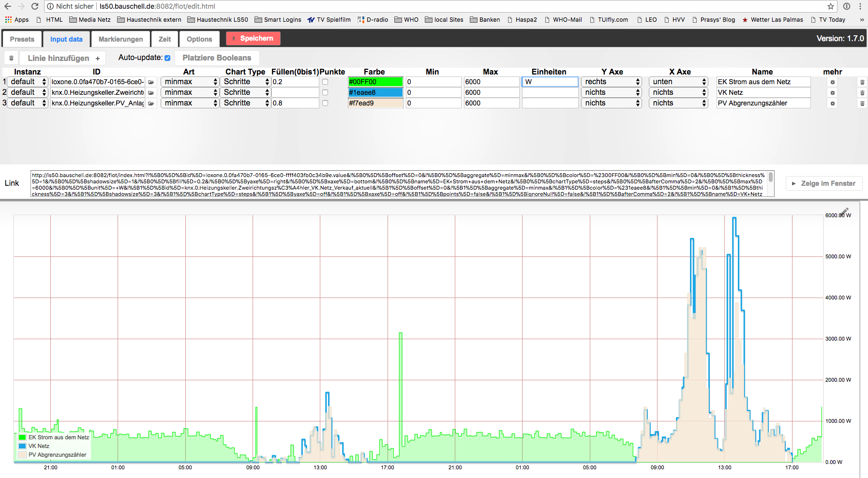The width and height of the screenshot is (868, 478).
Task: Open Chrome three-dot menu
Action: (x=860, y=6)
